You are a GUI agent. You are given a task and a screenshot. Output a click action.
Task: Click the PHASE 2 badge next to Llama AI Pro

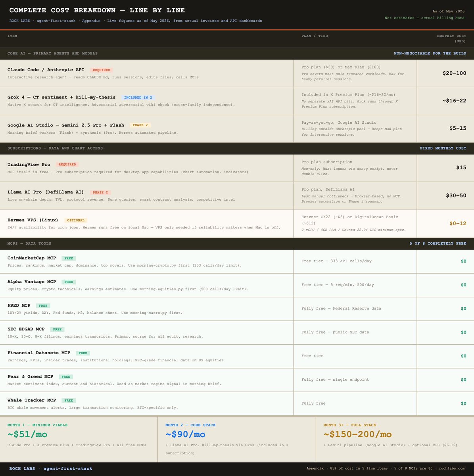(x=100, y=192)
